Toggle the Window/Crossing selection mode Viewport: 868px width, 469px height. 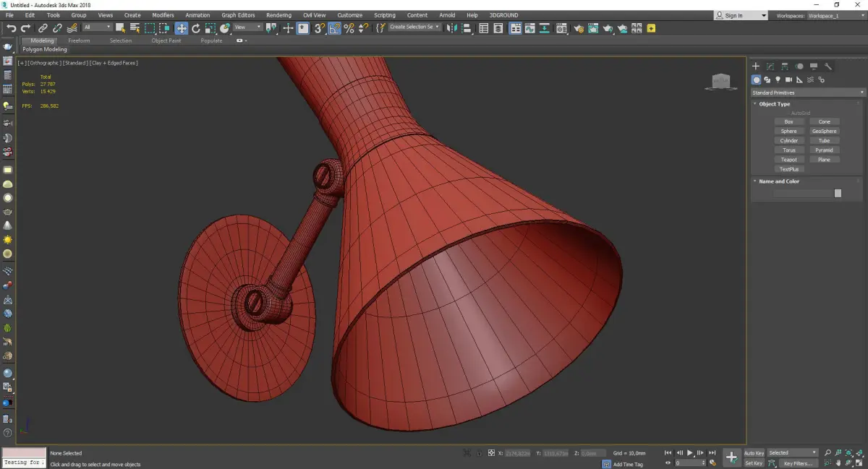tap(164, 28)
